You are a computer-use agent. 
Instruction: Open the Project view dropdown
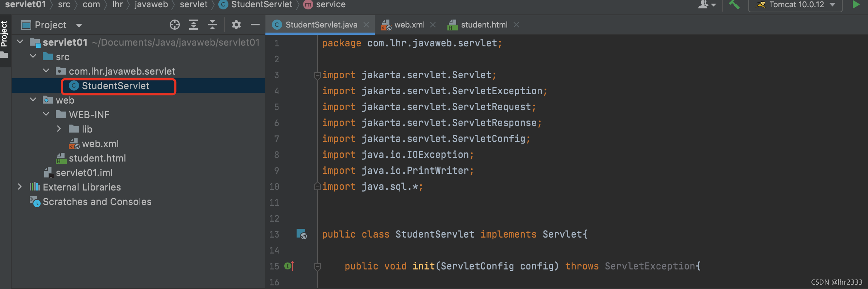(x=79, y=25)
